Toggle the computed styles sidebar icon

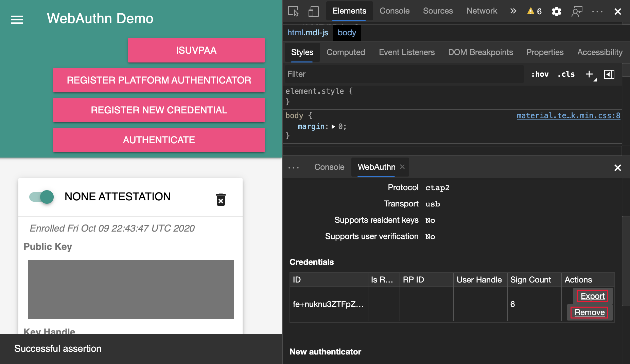tap(609, 74)
